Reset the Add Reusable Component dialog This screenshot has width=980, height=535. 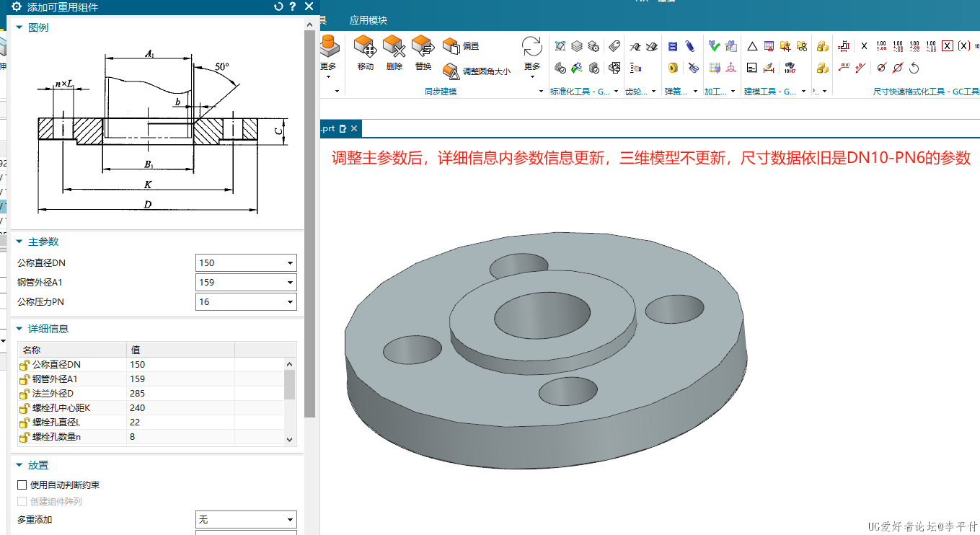click(279, 7)
